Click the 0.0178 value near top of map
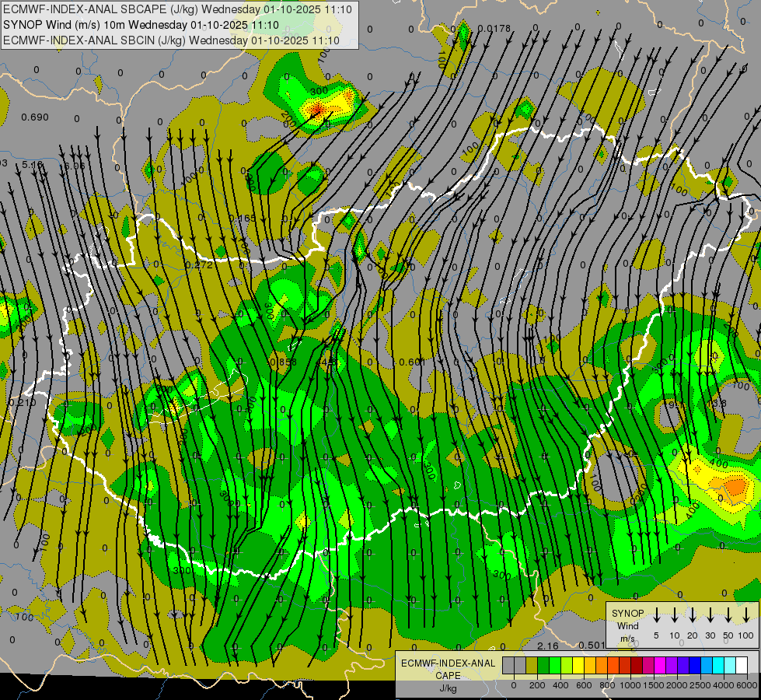761x700 pixels. point(494,29)
